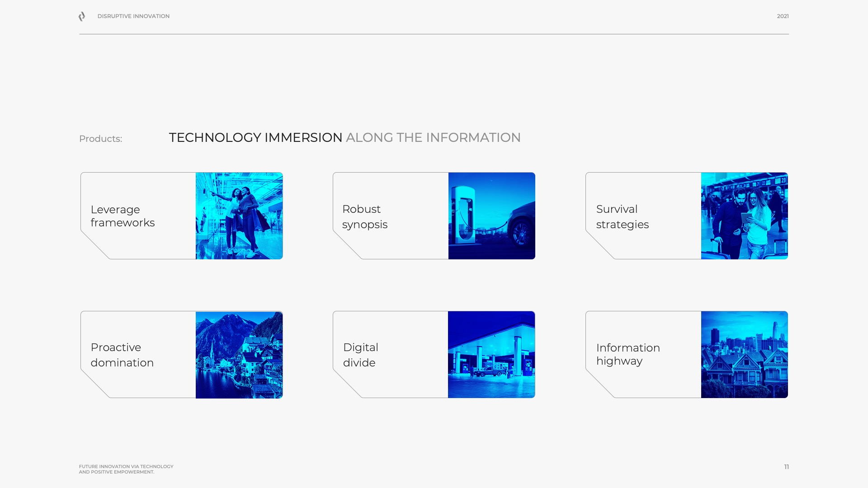The image size is (868, 488).
Task: Open the mountain lakeside village photo
Action: click(x=239, y=355)
